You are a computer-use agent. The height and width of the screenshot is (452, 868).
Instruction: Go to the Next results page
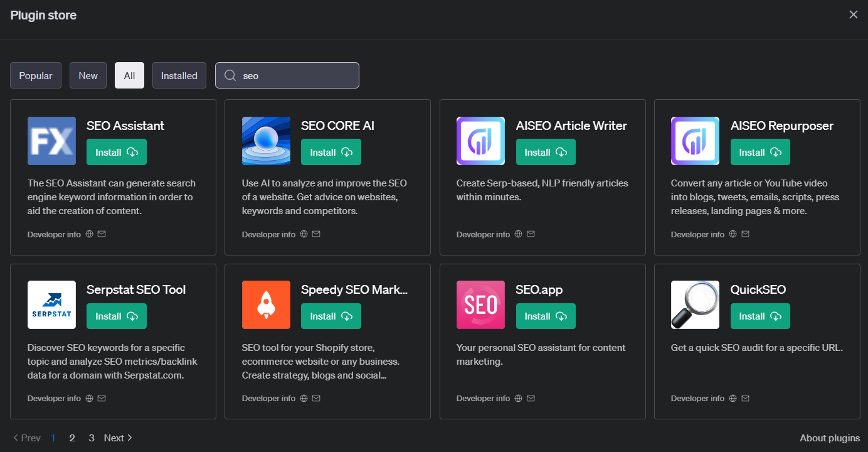[119, 438]
